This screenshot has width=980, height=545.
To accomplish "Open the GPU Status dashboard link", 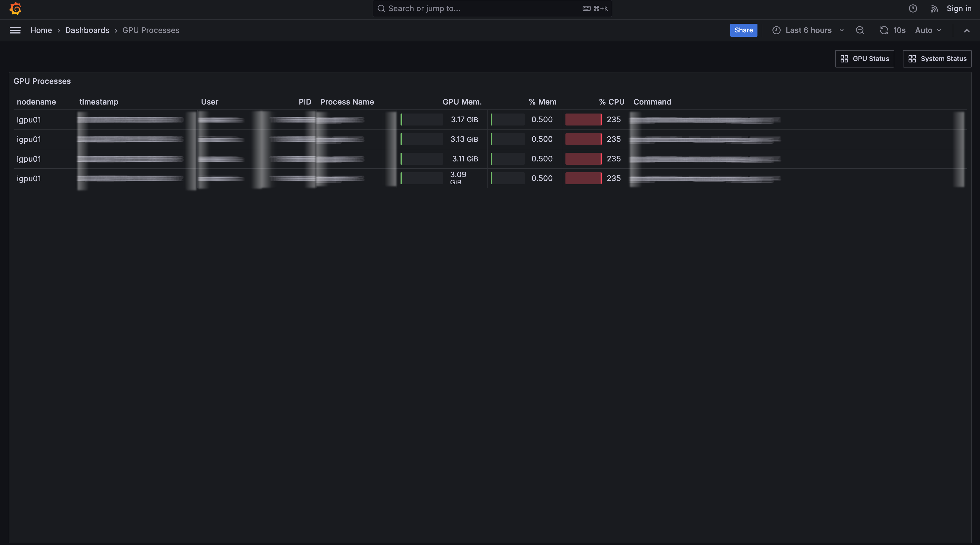I will coord(864,59).
